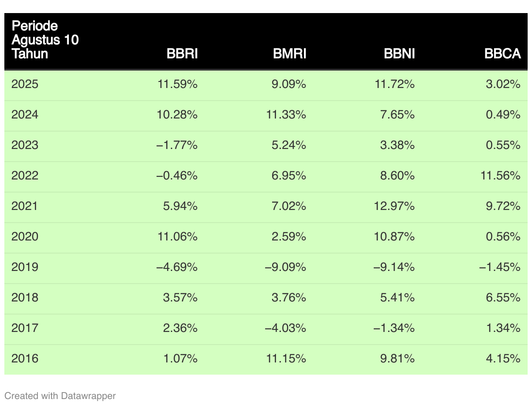Viewport: 532px width, 406px height.
Task: Click the BBRI column header
Action: (182, 54)
